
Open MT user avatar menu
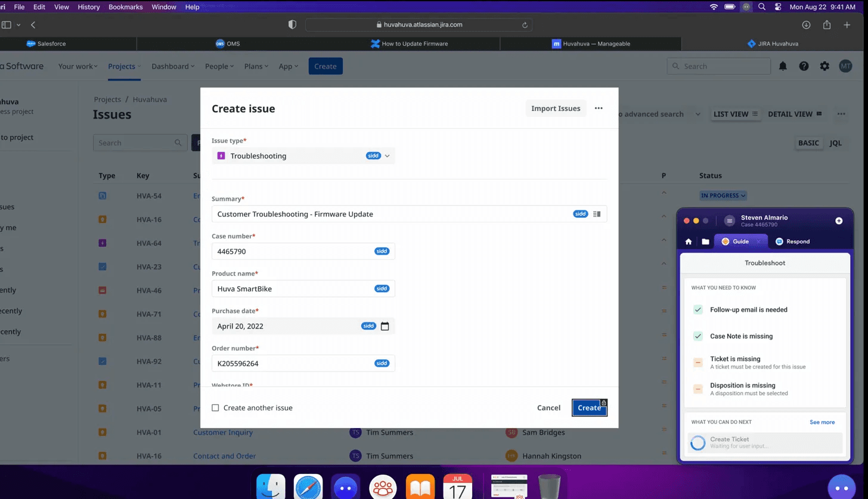click(845, 66)
